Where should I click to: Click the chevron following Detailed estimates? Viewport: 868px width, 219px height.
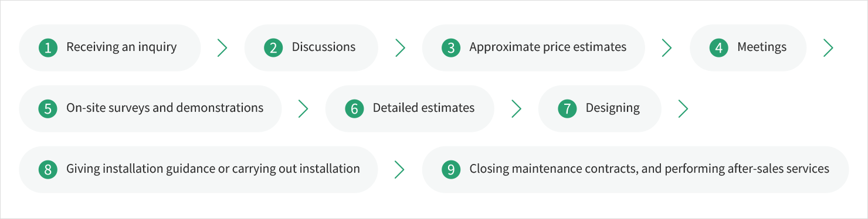516,109
